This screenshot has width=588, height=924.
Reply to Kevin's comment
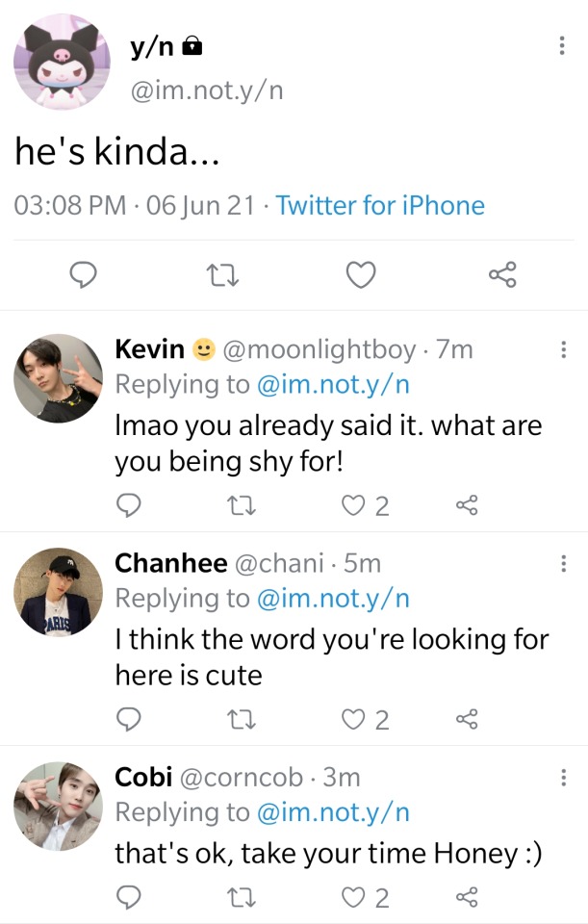pos(129,505)
